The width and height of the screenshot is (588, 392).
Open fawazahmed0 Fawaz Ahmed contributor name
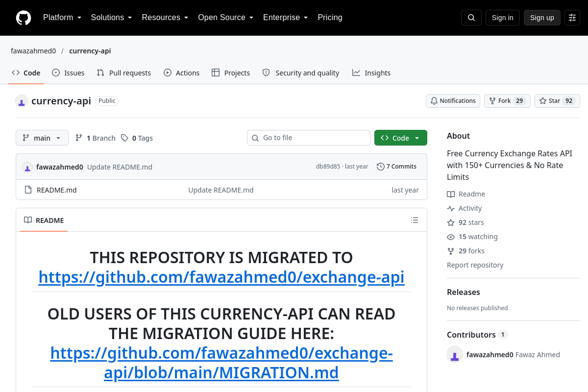[x=513, y=355]
